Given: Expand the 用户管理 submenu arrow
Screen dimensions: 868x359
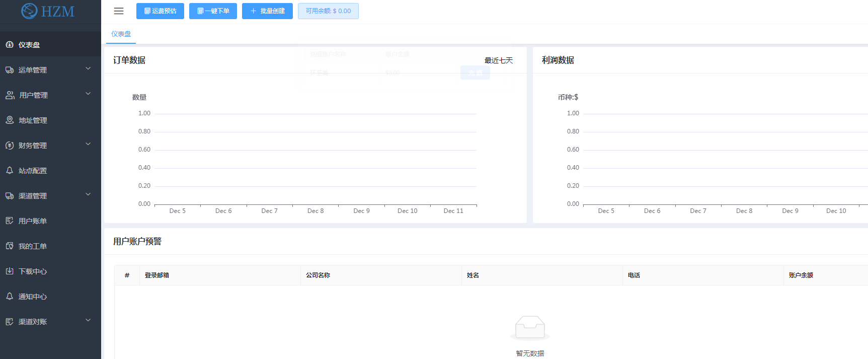Looking at the screenshot, I should point(88,94).
